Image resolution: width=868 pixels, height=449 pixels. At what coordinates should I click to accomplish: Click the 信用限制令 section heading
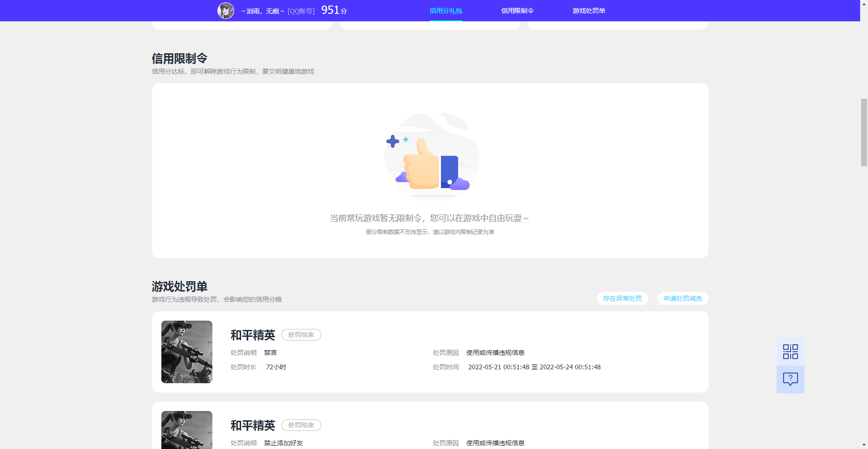tap(179, 58)
